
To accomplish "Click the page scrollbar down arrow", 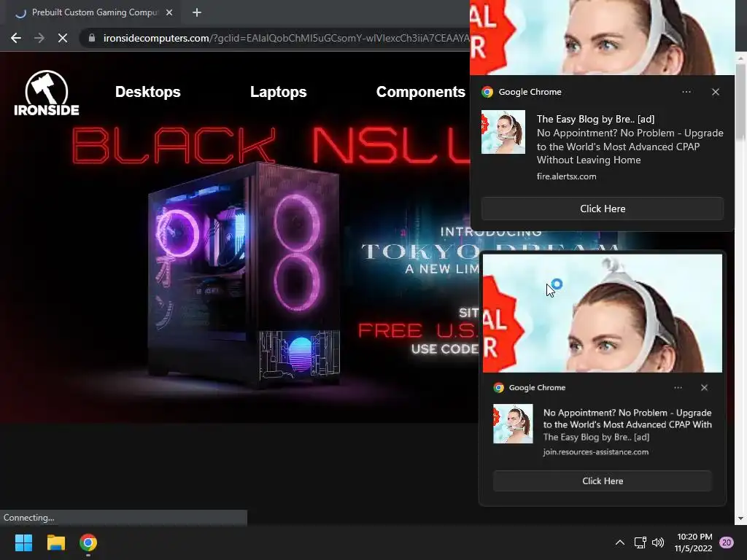I will pyautogui.click(x=741, y=518).
